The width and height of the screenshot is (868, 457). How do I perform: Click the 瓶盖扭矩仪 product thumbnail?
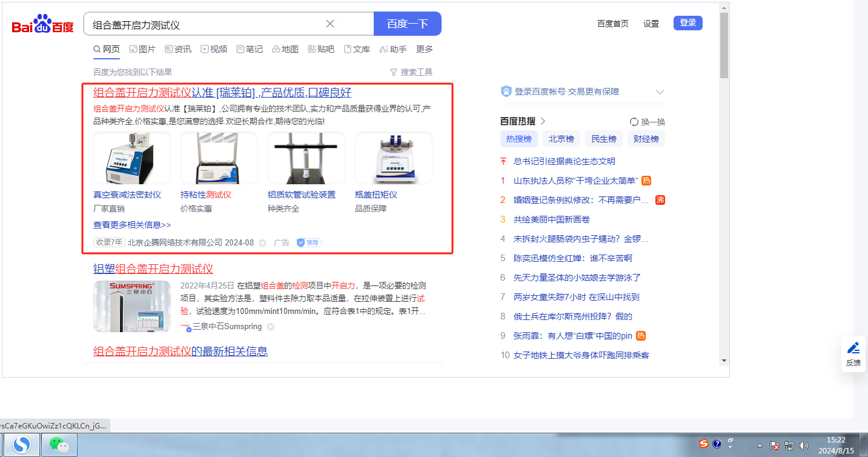[394, 158]
